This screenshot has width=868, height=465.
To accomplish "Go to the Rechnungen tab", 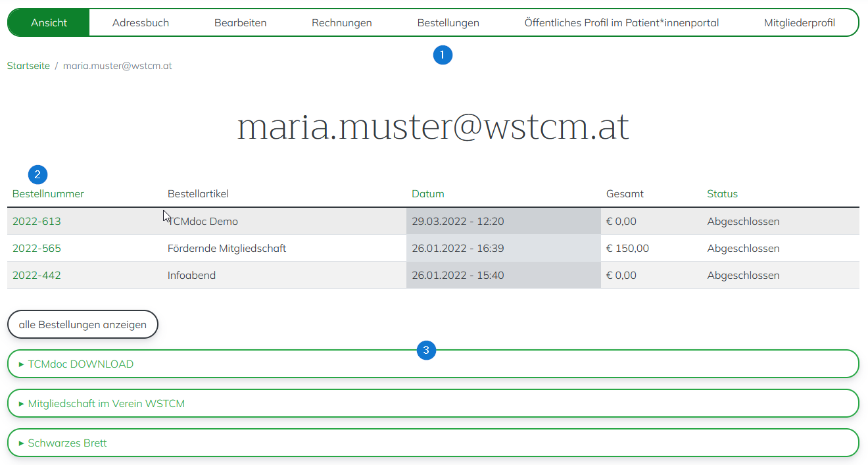I will pos(341,23).
